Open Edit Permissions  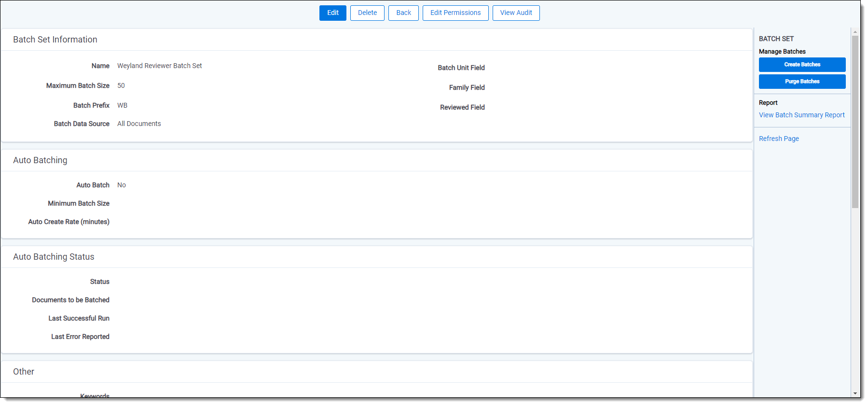pos(455,13)
